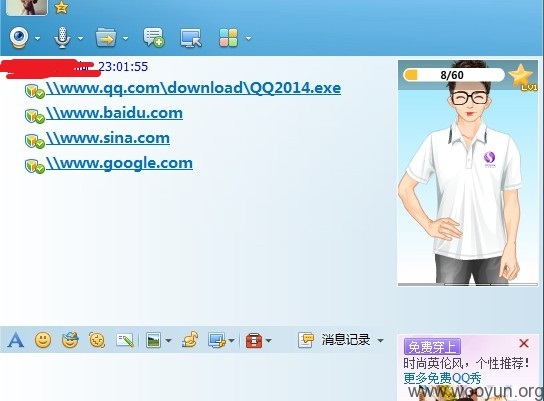Image resolution: width=544 pixels, height=401 pixels.
Task: Click the screenshot capture tool icon
Action: point(217,340)
